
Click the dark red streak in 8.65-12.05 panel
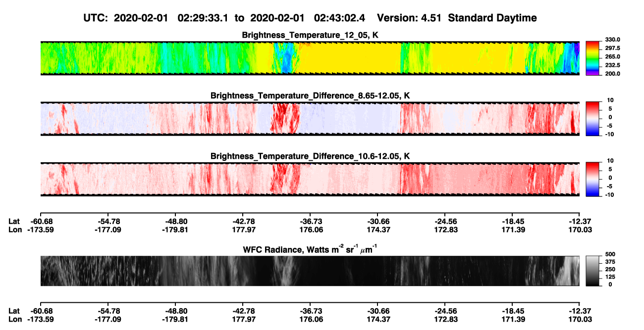pyautogui.click(x=286, y=119)
